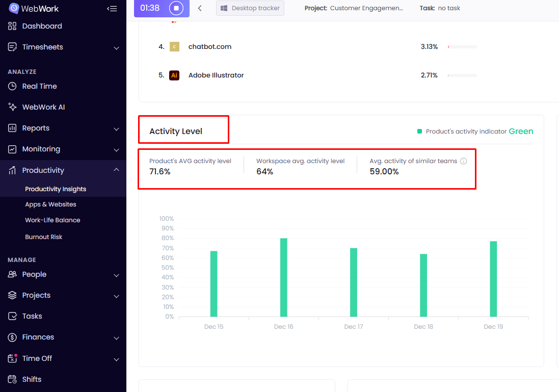Open the Desktop tracker button
Viewport: 559px width, 392px height.
250,8
